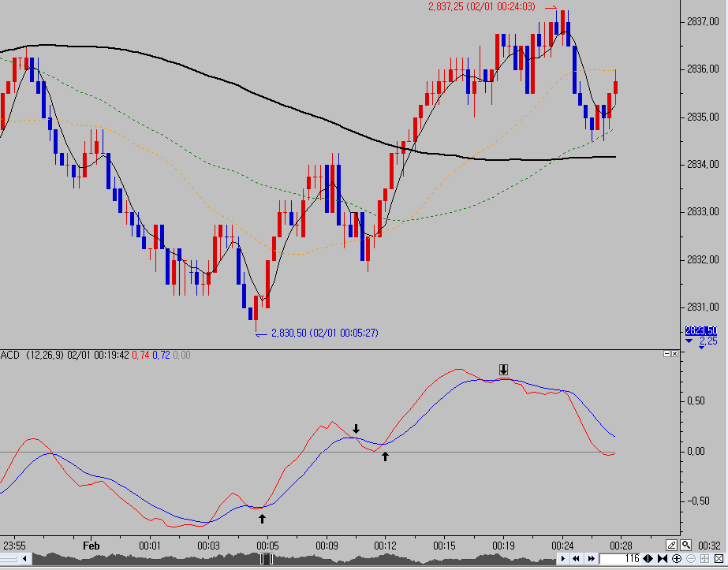The image size is (728, 570).
Task: Minimize the MACD indicator pane
Action: coord(666,354)
